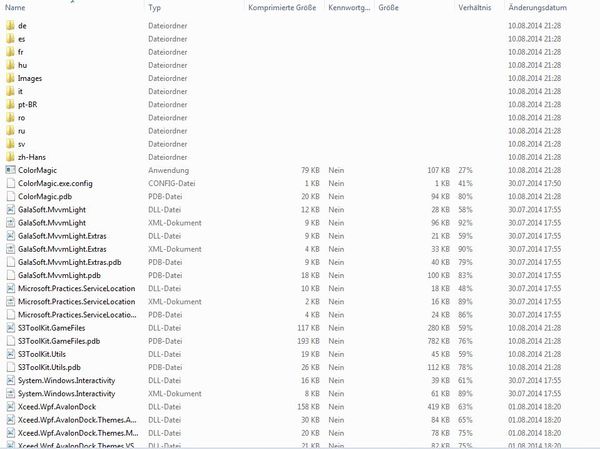Click the ru folder icon

click(10, 131)
